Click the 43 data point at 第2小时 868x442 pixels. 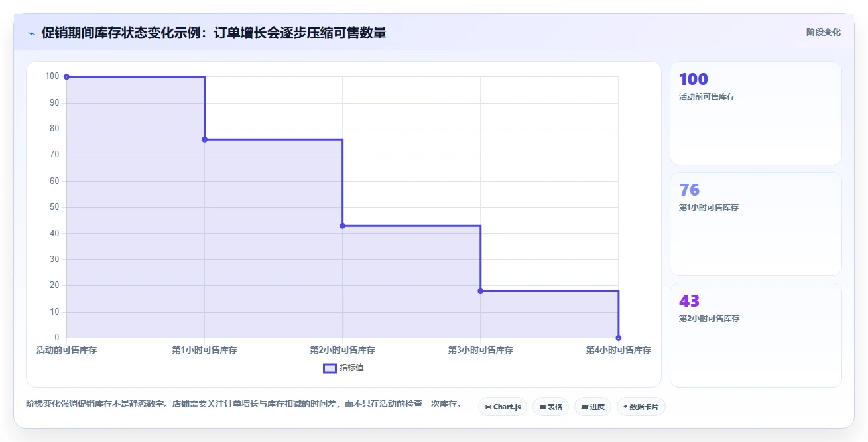[342, 226]
